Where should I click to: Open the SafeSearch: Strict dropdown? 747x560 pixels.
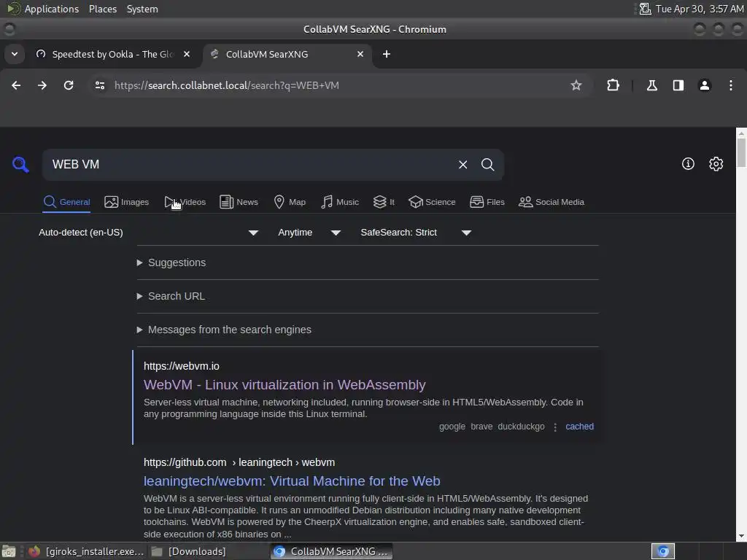pos(416,233)
